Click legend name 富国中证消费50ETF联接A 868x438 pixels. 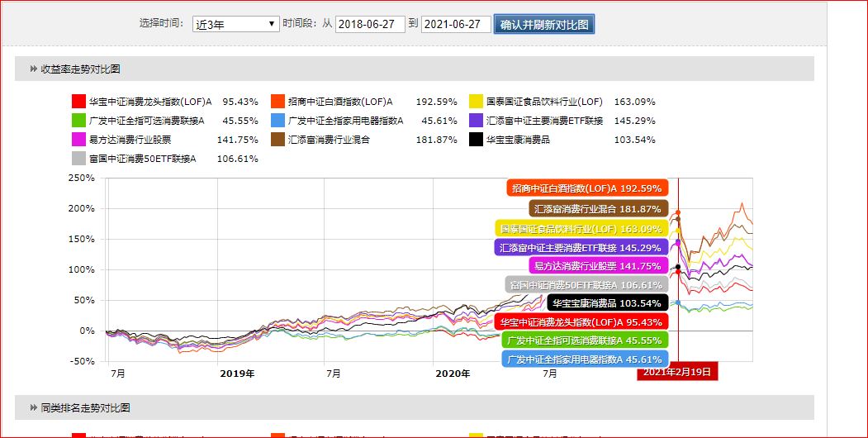(143, 159)
